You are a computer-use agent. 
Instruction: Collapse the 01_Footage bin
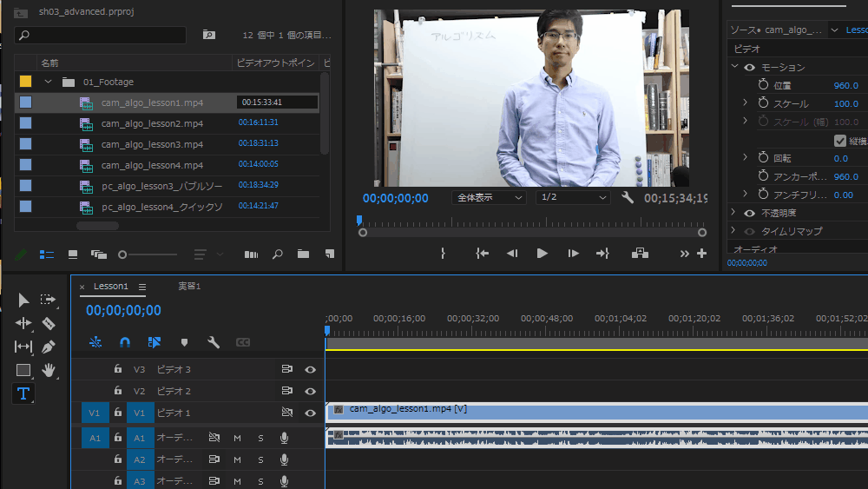coord(48,82)
